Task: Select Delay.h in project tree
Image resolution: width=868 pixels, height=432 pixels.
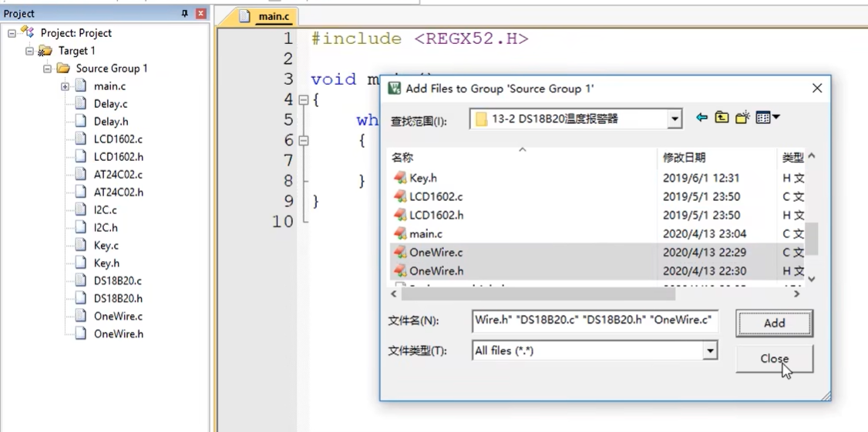Action: pos(111,122)
